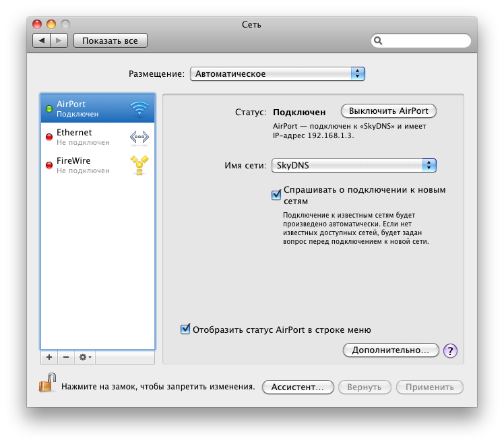504x444 pixels.
Task: Select the AirPort service row
Action: tap(98, 108)
